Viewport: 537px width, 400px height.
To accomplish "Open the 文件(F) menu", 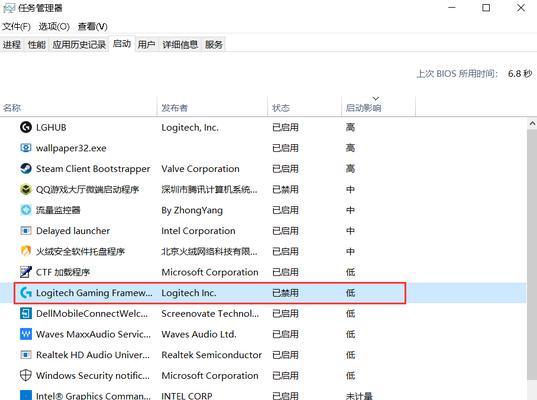I will click(x=16, y=26).
